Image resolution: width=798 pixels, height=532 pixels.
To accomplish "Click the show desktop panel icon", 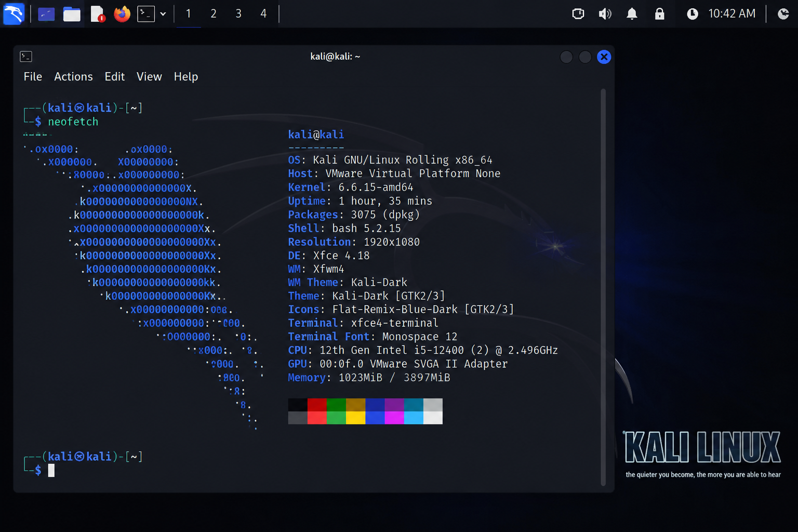I will [x=46, y=14].
